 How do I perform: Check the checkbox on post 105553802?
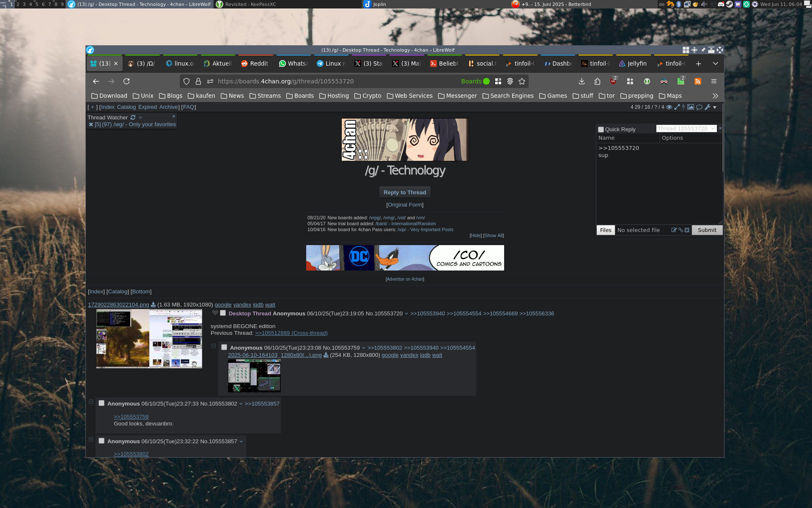(x=101, y=403)
